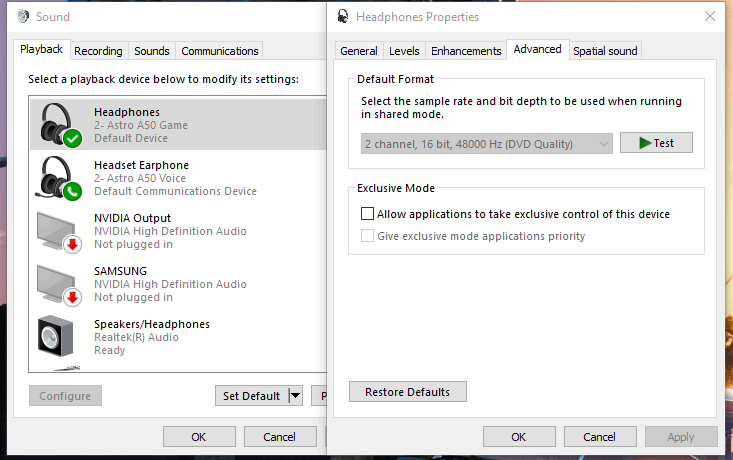Open the sample rate and bit depth dropdown

486,144
